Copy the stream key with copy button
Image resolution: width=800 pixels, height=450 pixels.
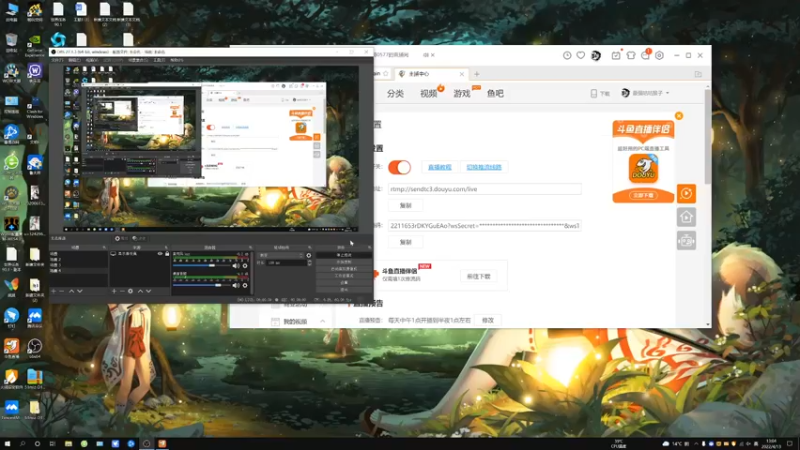click(406, 242)
